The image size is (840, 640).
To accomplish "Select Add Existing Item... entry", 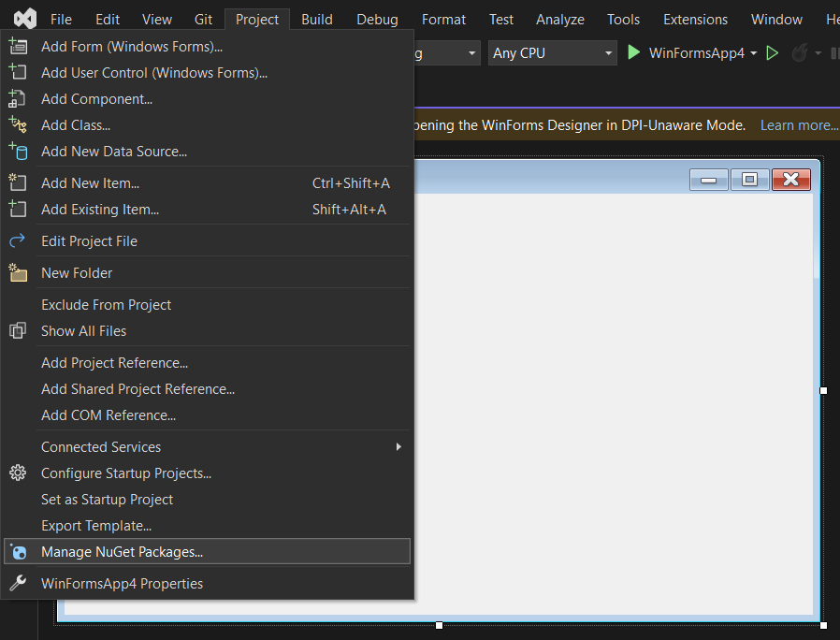I will (207, 209).
